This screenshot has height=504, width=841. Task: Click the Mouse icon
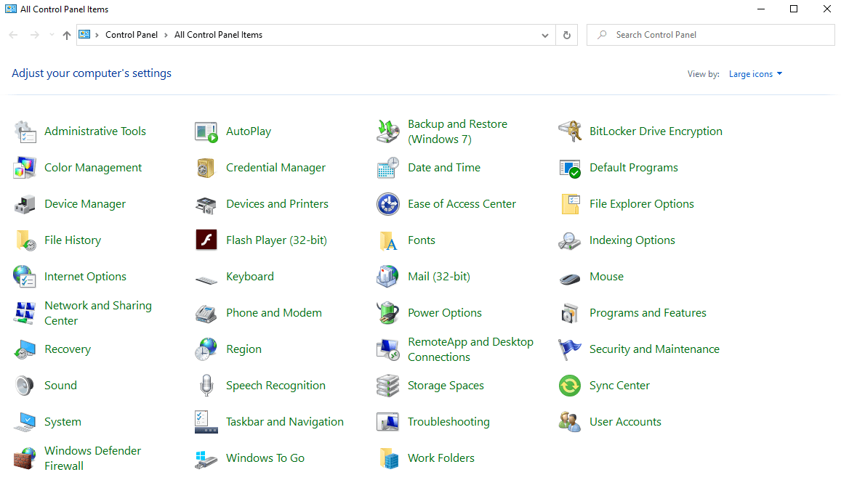pos(570,279)
